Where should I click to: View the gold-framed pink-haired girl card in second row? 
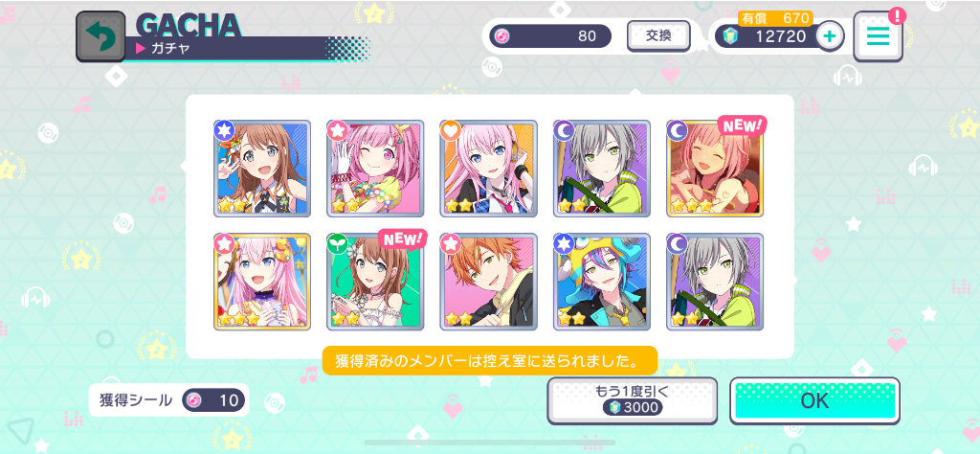[x=262, y=282]
